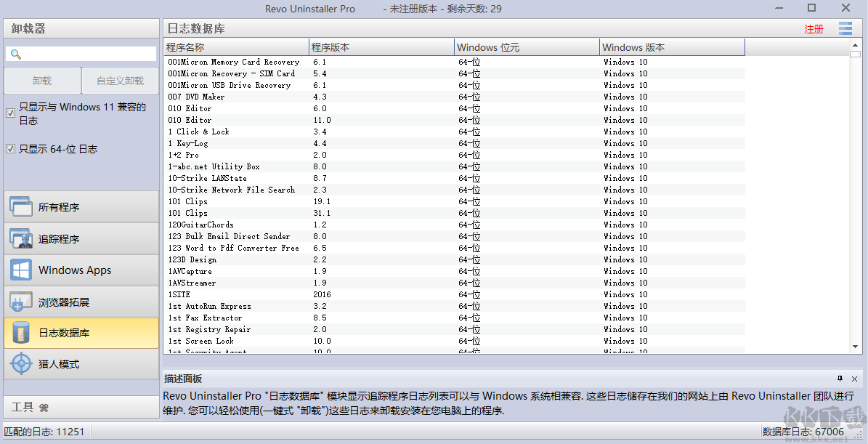The image size is (868, 444).
Task: Click the tools wrench icon beside 工具
Action: [x=44, y=408]
